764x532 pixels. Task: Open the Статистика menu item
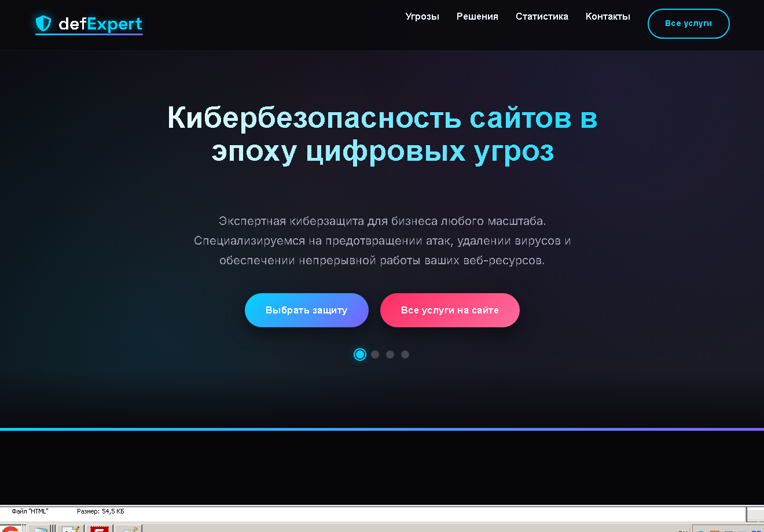click(542, 16)
